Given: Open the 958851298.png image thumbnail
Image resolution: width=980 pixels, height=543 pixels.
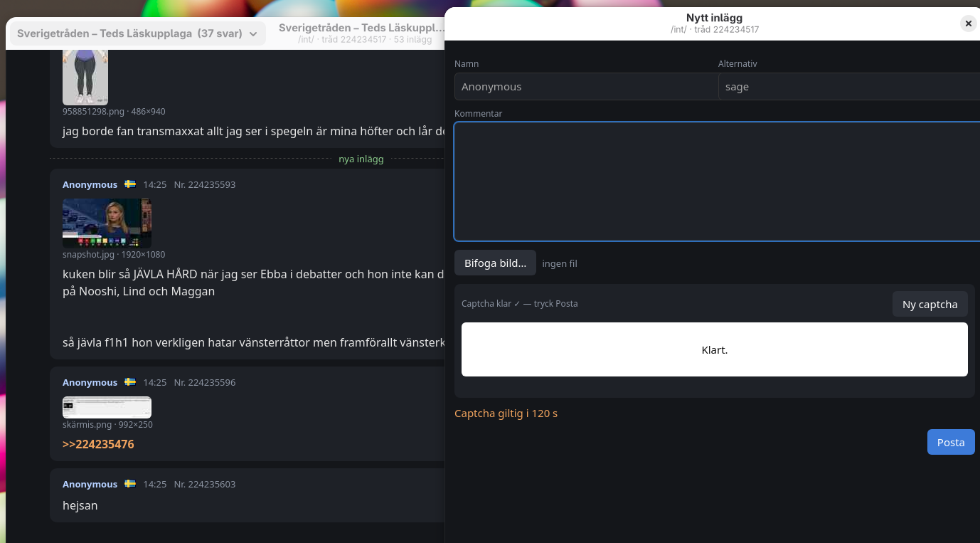Looking at the screenshot, I should coord(85,77).
